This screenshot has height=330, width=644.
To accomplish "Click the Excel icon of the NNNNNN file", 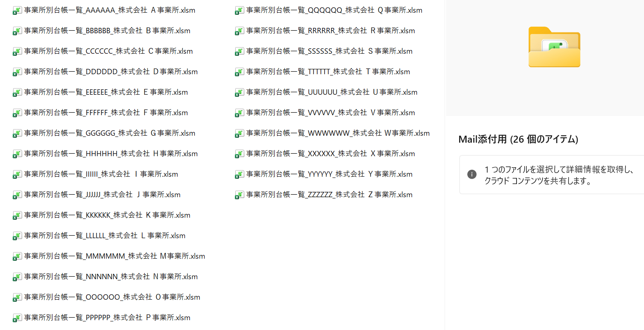I will pyautogui.click(x=17, y=277).
